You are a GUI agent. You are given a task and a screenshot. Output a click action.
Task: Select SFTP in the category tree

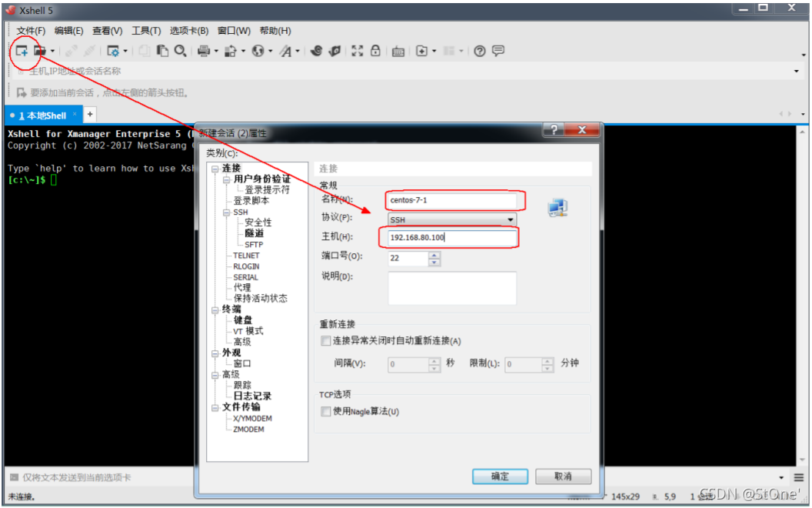[x=254, y=245]
